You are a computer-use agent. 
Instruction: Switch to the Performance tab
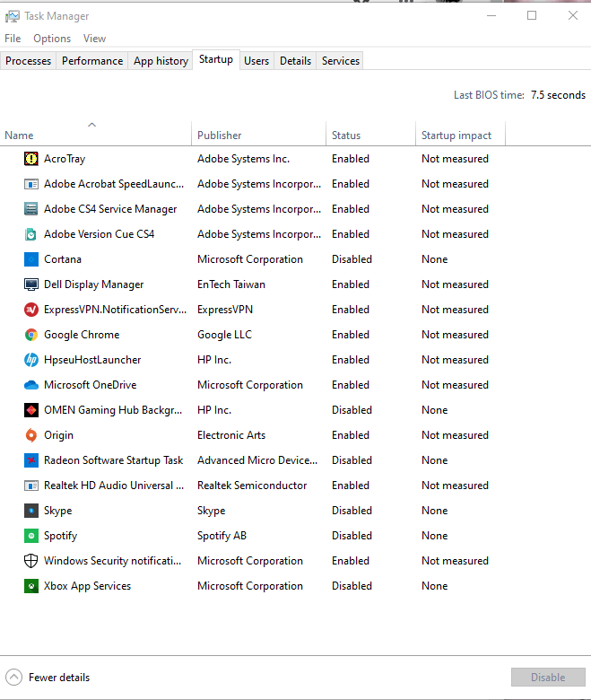[x=92, y=61]
